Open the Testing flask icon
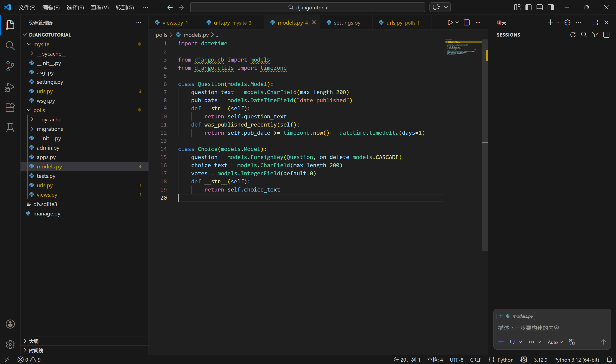Viewport: 616px width, 364px height. (10, 128)
